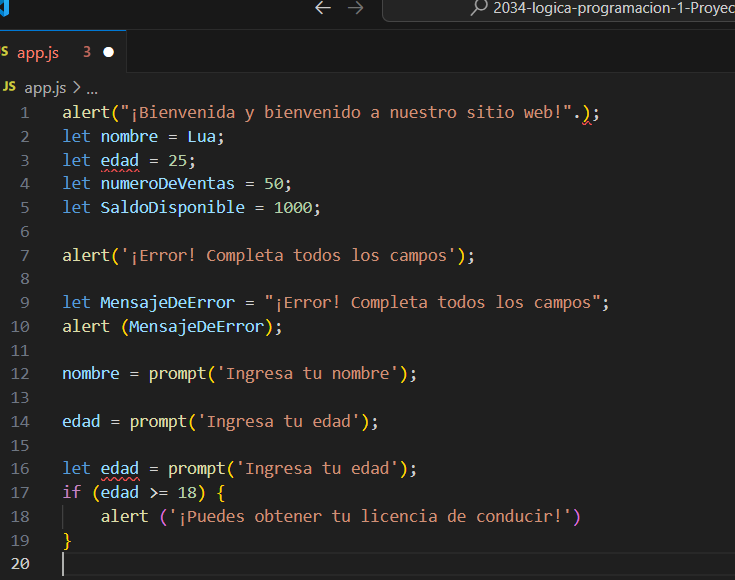The image size is (735, 580).
Task: Click 'prompt' on line 14
Action: pos(158,422)
